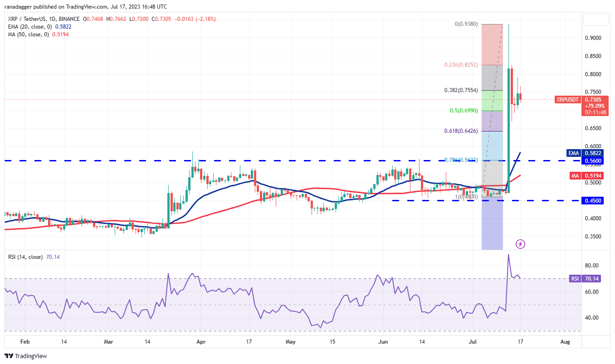Click the blue EMA axis badge
615x364 pixels.
coord(574,153)
